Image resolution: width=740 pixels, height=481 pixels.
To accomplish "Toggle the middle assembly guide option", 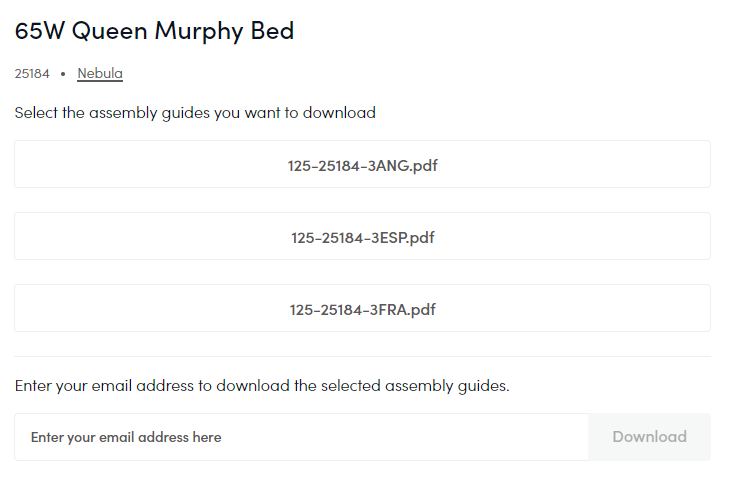I will (362, 237).
